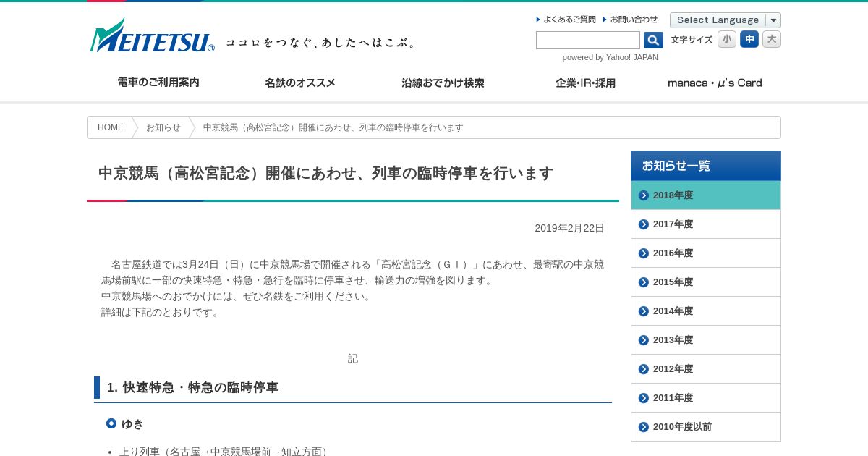This screenshot has height=456, width=868.
Task: Click the 記 centered text
Action: [353, 358]
